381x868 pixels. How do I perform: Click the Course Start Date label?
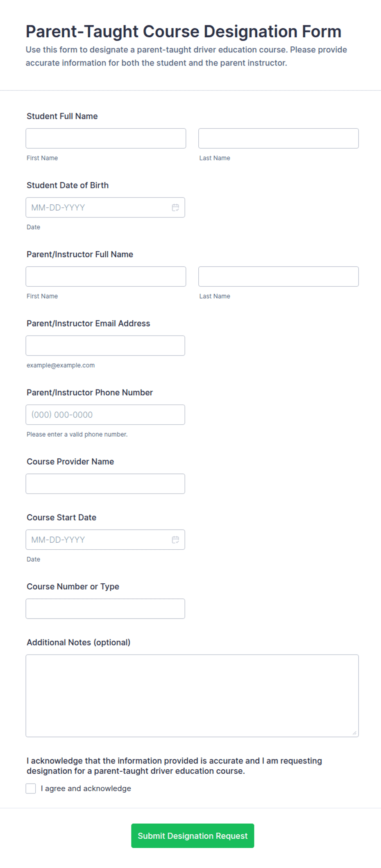pos(61,517)
